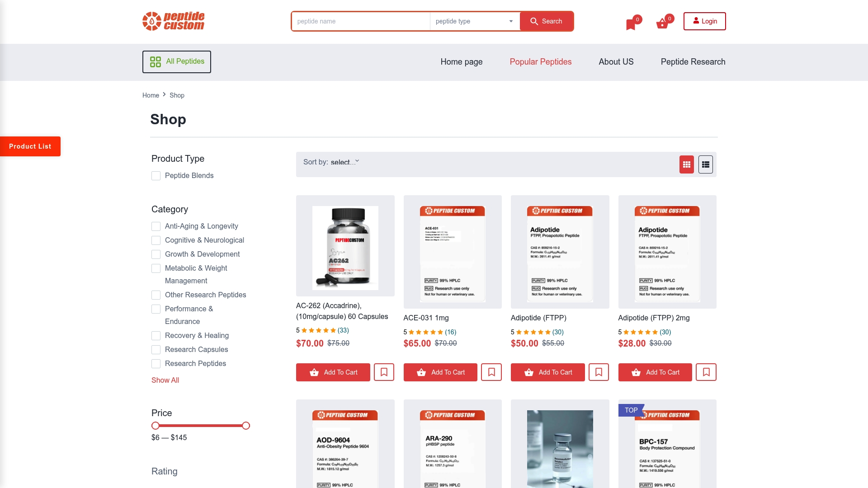
Task: Click the Home breadcrumb link
Action: (151, 95)
